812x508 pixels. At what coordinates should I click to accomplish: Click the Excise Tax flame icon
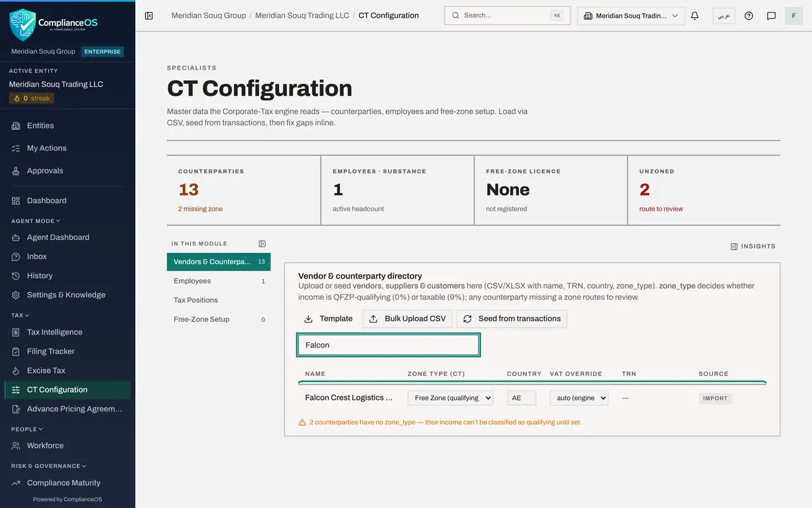16,370
